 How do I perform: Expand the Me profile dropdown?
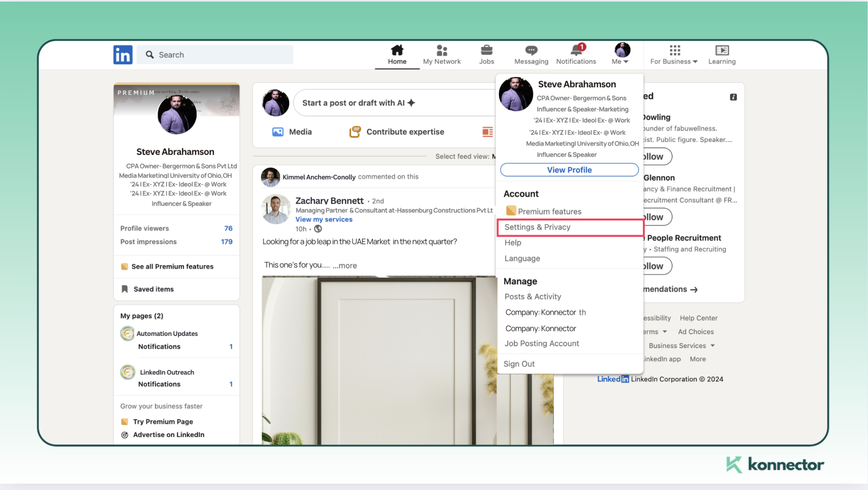pos(620,54)
